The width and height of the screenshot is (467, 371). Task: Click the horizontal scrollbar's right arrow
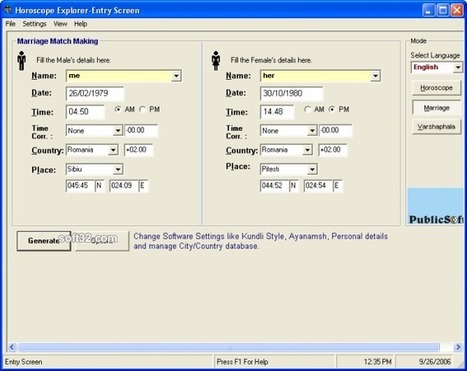[458, 347]
